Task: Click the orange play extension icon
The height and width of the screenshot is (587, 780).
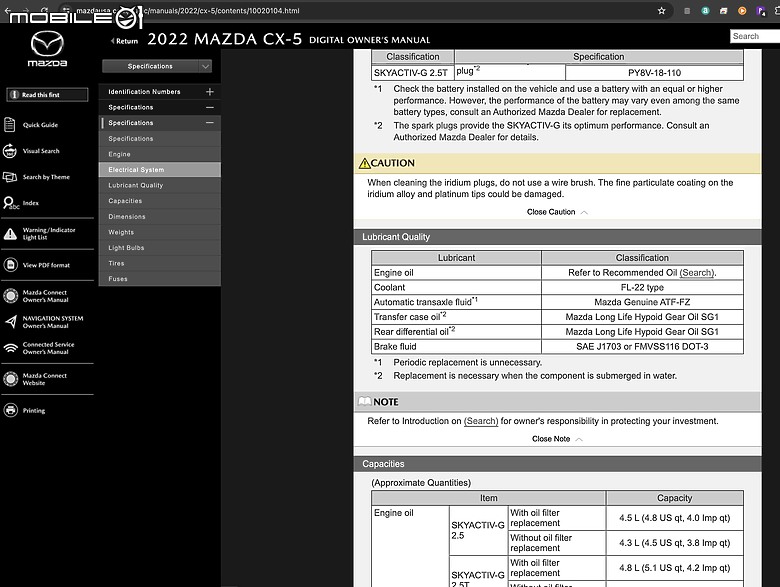Action: click(x=742, y=10)
